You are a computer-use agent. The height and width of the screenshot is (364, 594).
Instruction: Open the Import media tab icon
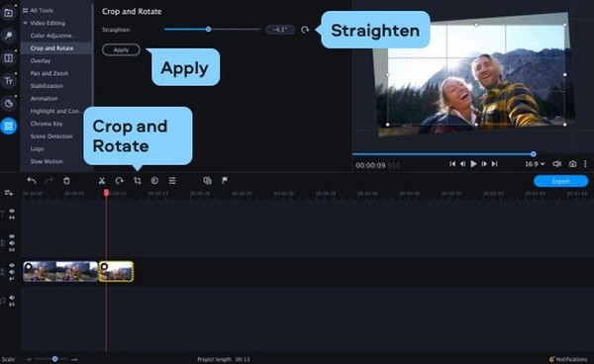point(8,13)
